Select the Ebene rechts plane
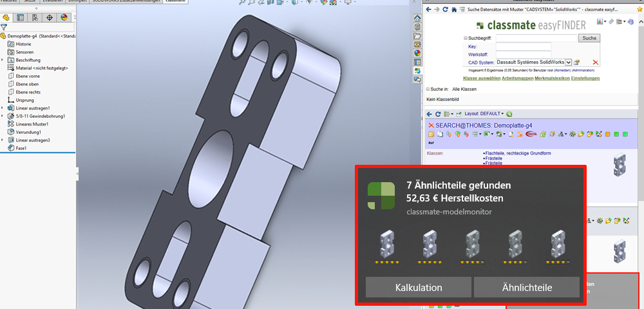644x309 pixels. (x=24, y=92)
